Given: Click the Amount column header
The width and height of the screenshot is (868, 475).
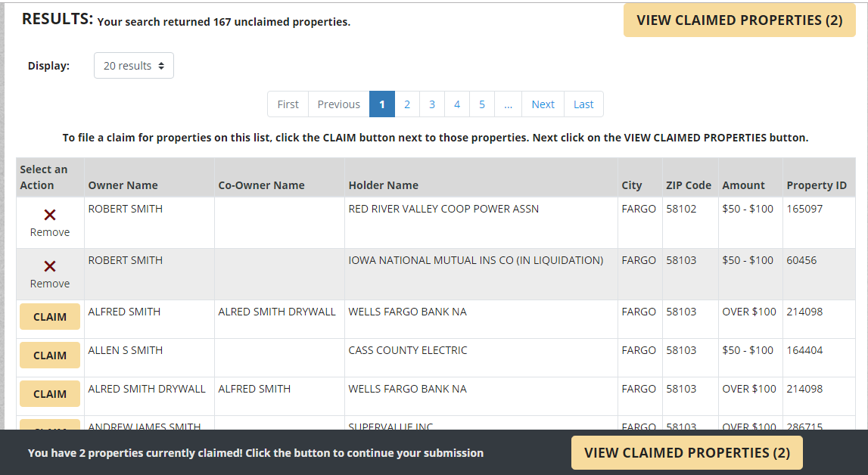Looking at the screenshot, I should 742,185.
